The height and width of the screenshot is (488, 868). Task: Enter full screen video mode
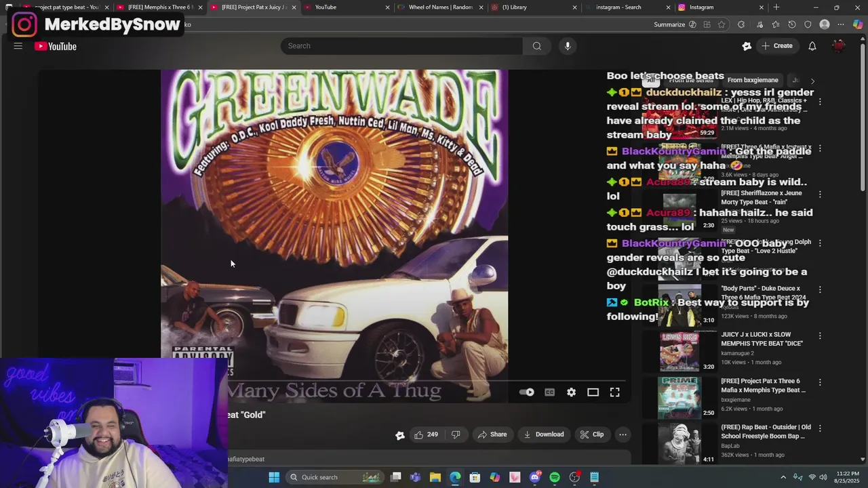pos(614,392)
